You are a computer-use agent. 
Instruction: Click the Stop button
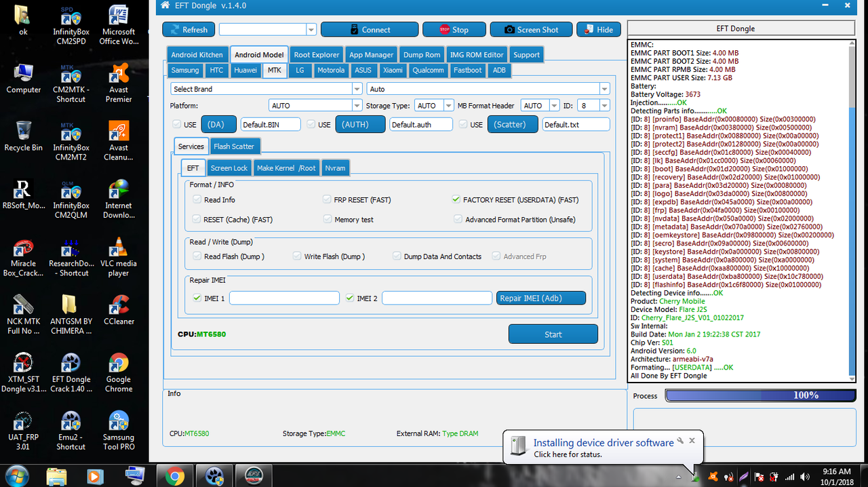point(454,30)
